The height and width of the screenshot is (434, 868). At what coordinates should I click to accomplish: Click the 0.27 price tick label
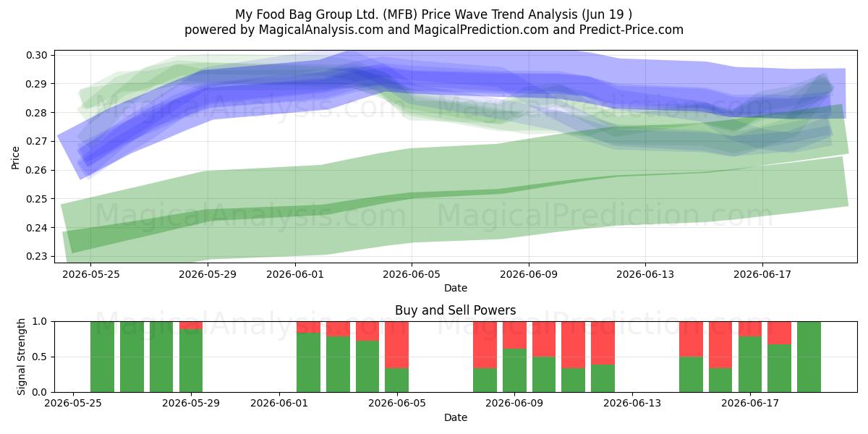(x=38, y=141)
